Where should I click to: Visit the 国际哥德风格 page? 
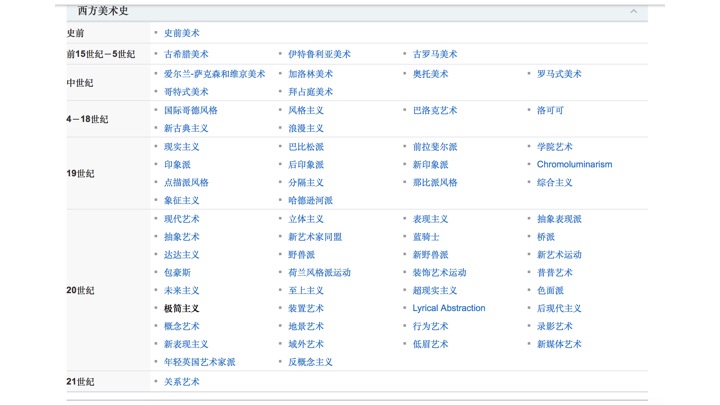pyautogui.click(x=191, y=110)
